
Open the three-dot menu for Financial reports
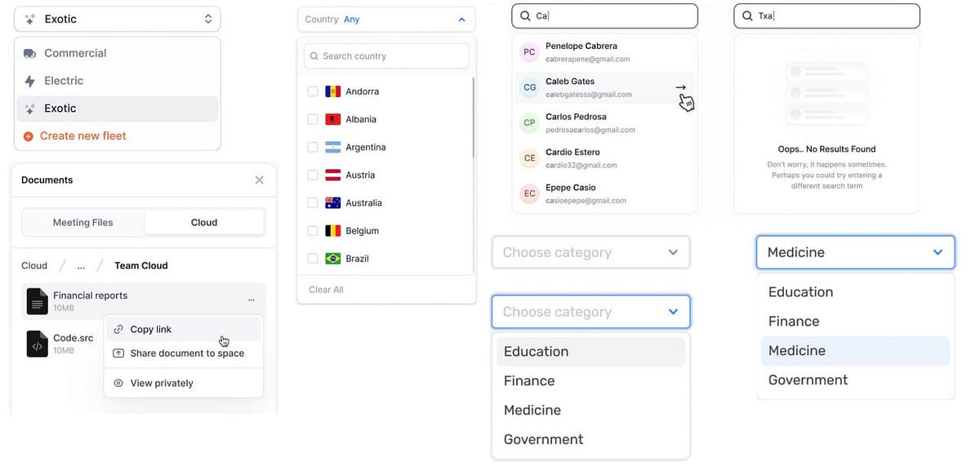point(252,300)
